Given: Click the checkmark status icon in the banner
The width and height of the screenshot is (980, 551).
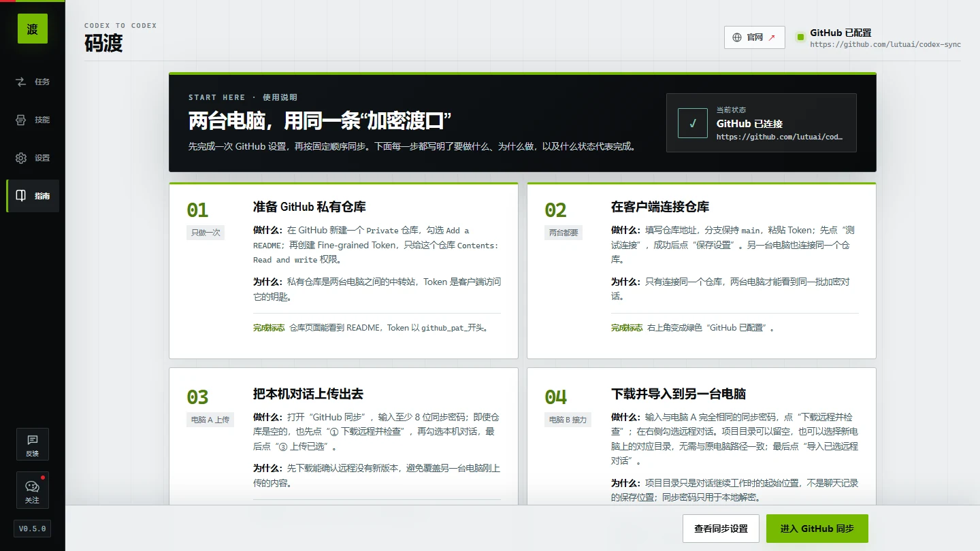Looking at the screenshot, I should (693, 123).
